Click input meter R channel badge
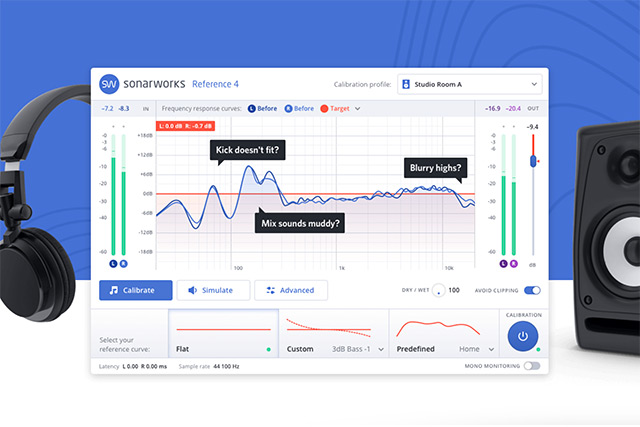This screenshot has height=427, width=640. pos(123,263)
